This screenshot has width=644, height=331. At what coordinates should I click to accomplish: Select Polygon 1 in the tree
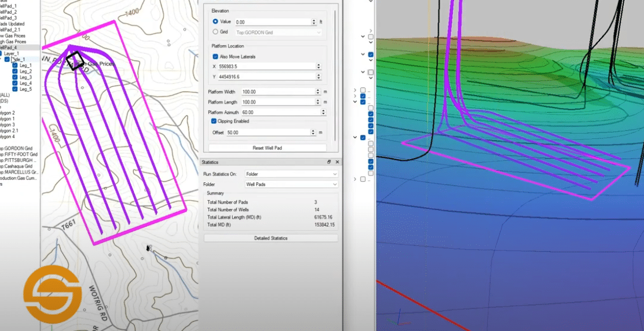tap(8, 119)
